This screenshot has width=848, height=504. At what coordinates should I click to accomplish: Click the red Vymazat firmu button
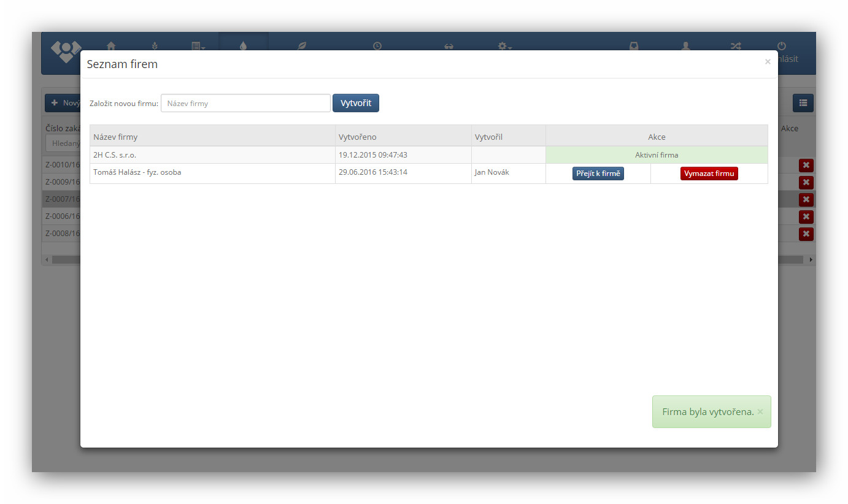click(709, 174)
